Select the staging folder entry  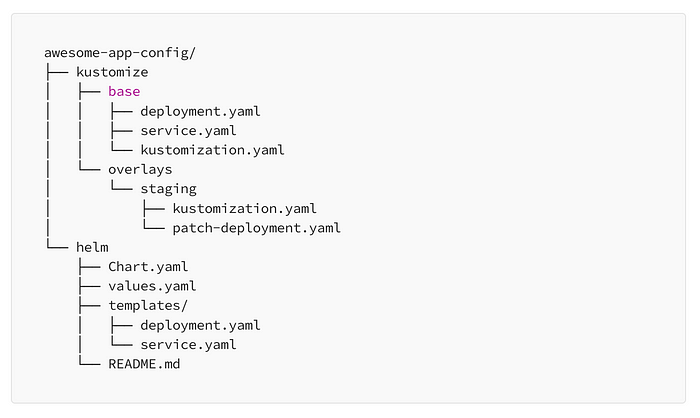(x=168, y=189)
